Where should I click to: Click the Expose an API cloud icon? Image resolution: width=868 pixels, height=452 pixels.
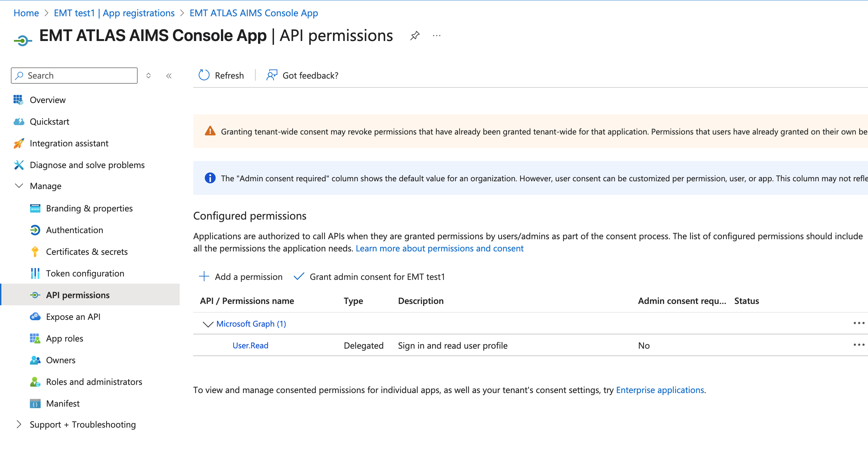tap(35, 317)
